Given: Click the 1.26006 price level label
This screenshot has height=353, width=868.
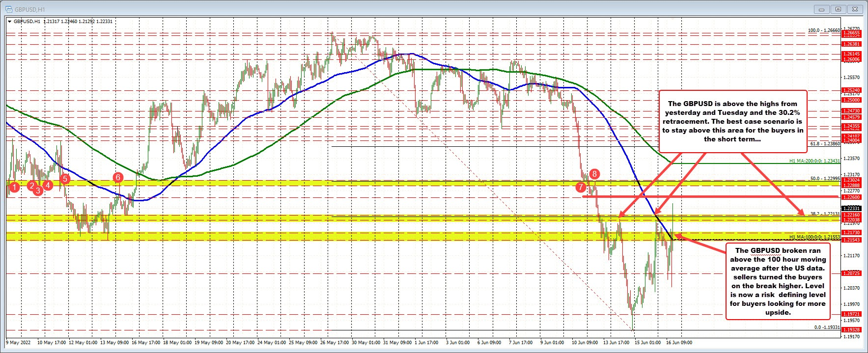Looking at the screenshot, I should (x=851, y=59).
